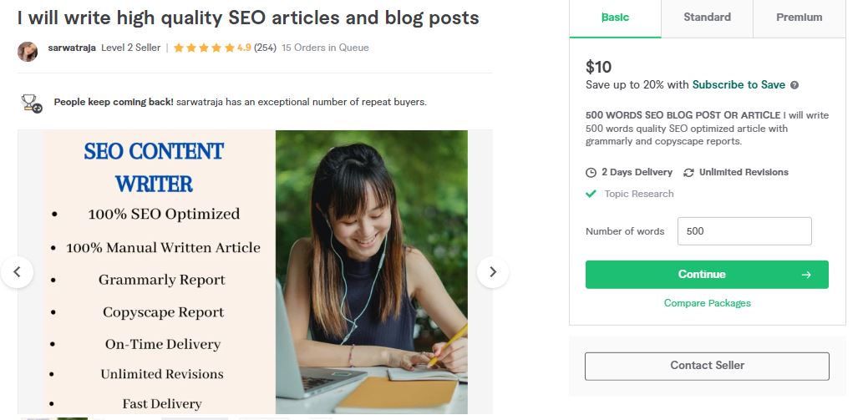Click the unlimited revisions refresh icon
This screenshot has height=420, width=868.
pos(688,173)
